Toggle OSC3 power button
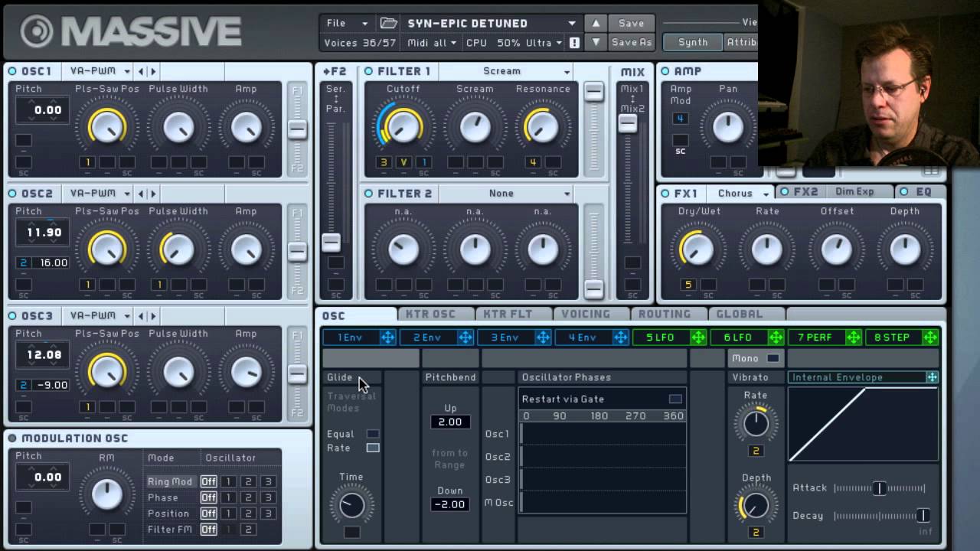This screenshot has height=551, width=980. [x=12, y=316]
